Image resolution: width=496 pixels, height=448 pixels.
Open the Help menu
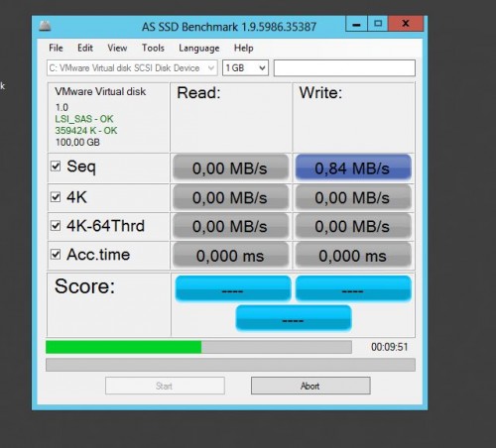[x=244, y=48]
